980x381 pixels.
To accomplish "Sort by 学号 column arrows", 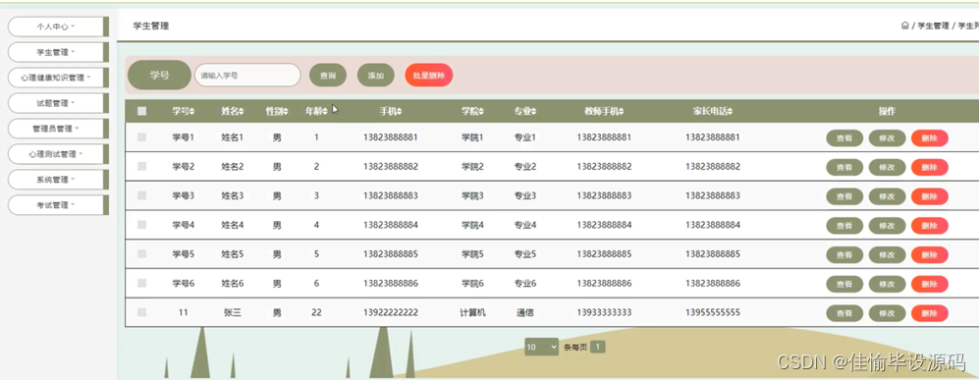I will point(191,112).
